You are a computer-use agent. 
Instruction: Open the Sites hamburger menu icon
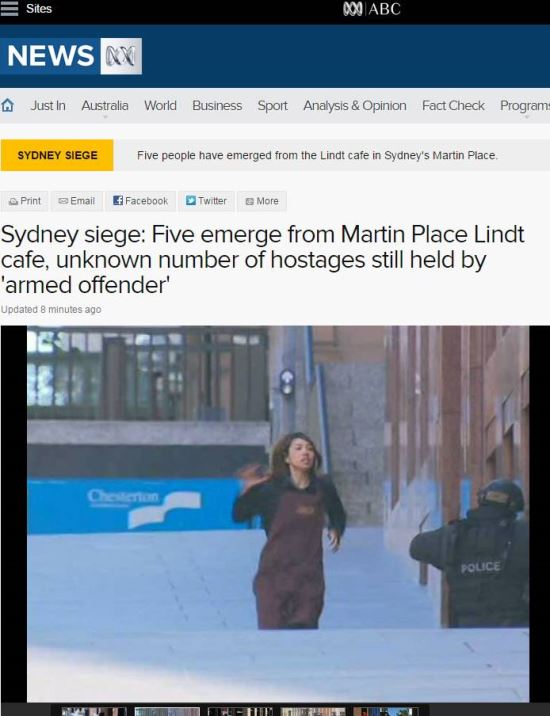(9, 9)
